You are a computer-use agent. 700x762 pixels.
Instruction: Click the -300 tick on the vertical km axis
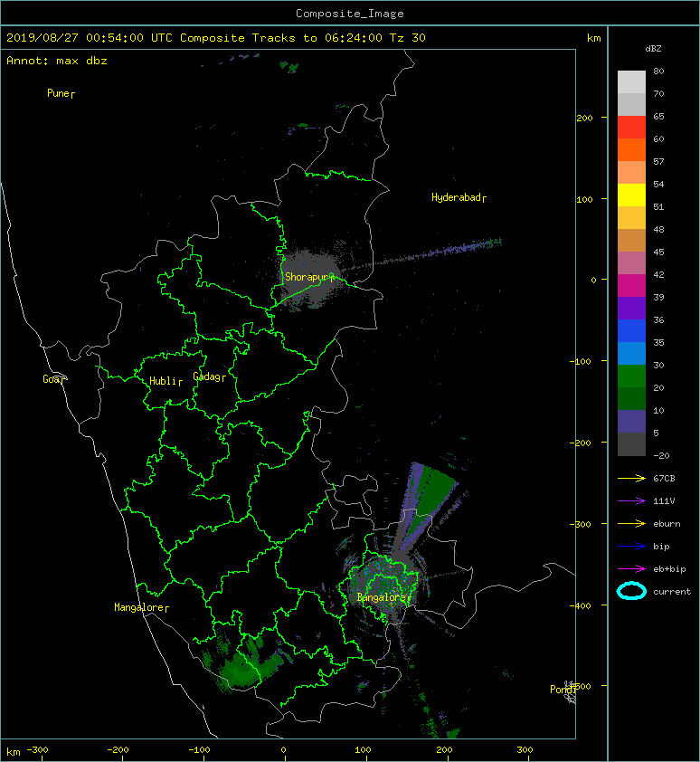click(x=581, y=524)
